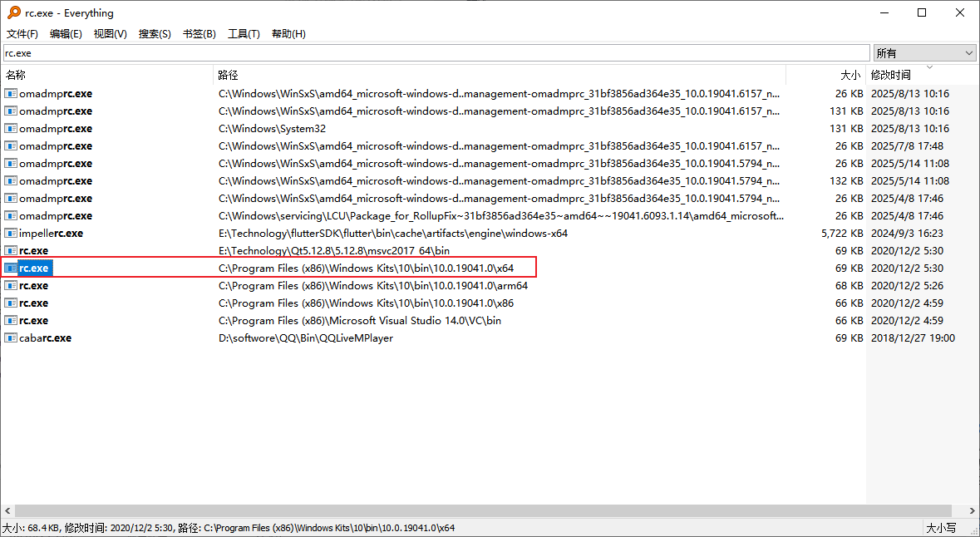
Task: Open the 视图(V) menu
Action: pos(110,34)
